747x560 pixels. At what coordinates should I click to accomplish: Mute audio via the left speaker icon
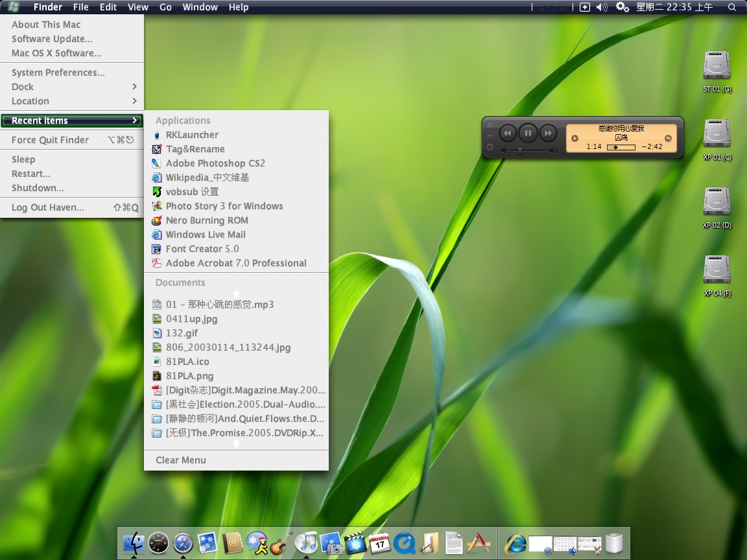[504, 150]
